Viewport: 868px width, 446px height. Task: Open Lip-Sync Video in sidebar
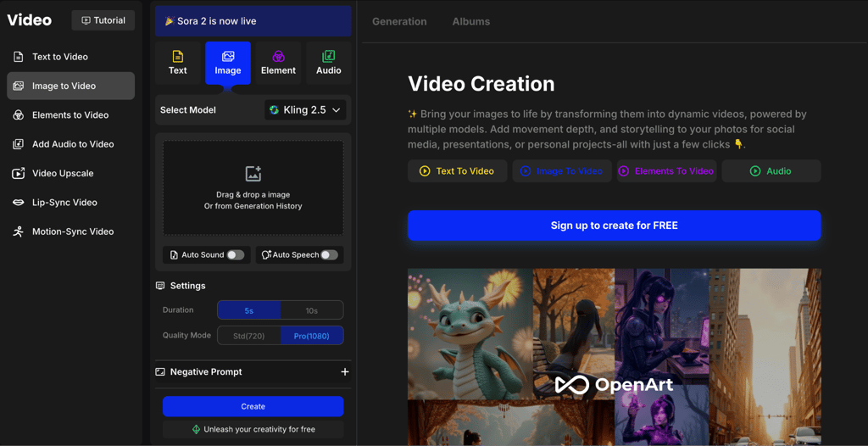[71, 202]
